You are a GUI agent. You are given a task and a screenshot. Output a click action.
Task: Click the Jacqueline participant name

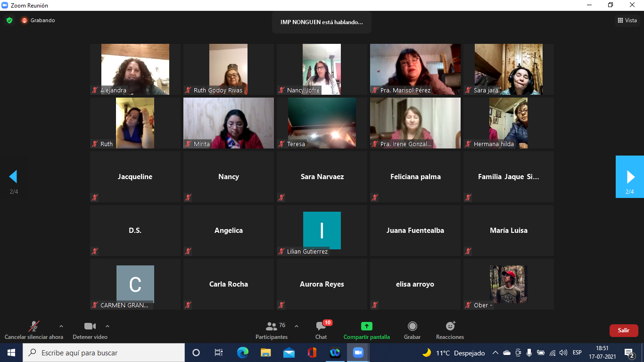(135, 177)
